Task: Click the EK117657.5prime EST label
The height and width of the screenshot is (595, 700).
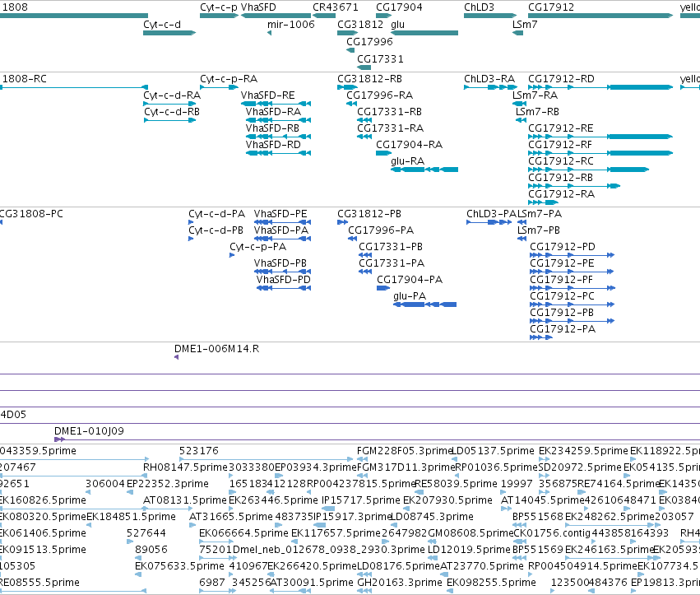Action: 336,533
